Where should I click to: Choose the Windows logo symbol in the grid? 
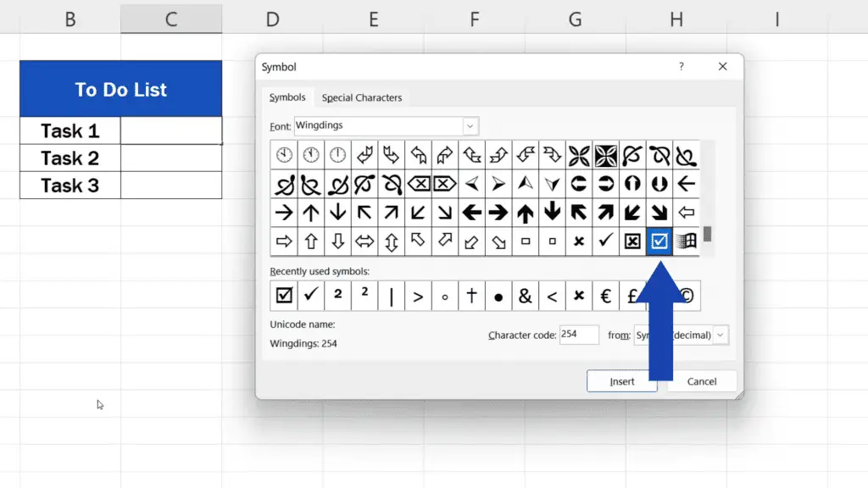pyautogui.click(x=687, y=241)
